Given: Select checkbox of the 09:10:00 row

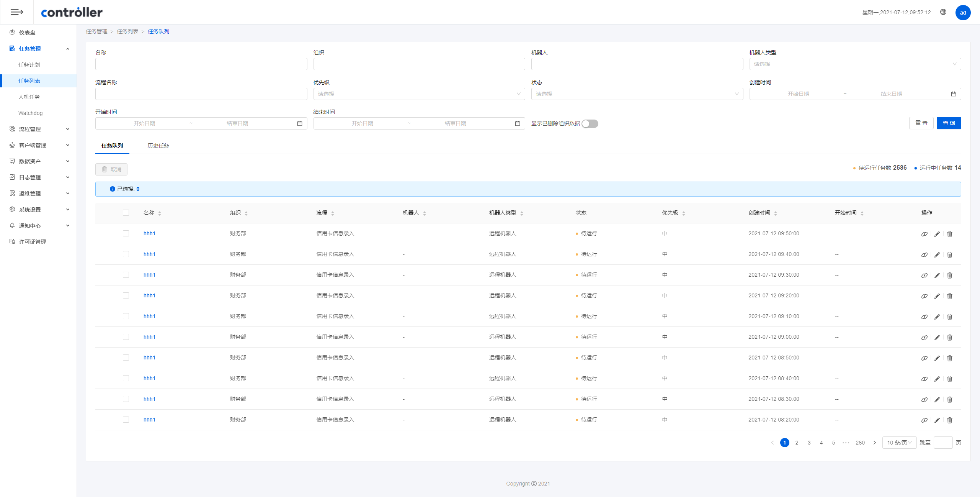Looking at the screenshot, I should click(126, 316).
